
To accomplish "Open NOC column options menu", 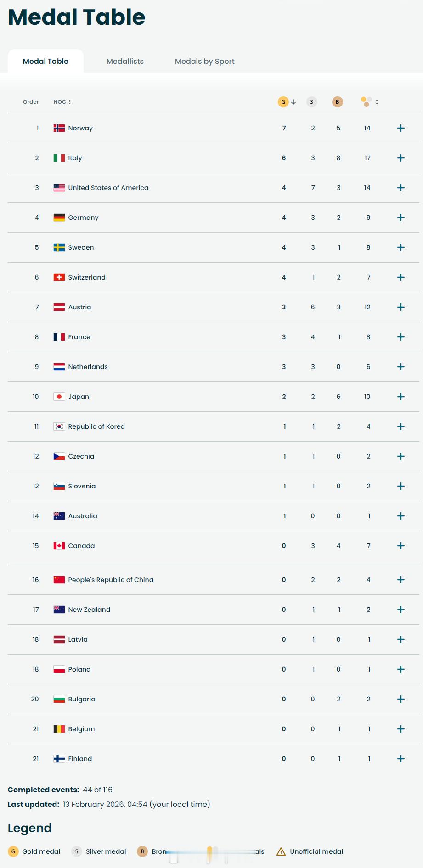I will pyautogui.click(x=70, y=102).
